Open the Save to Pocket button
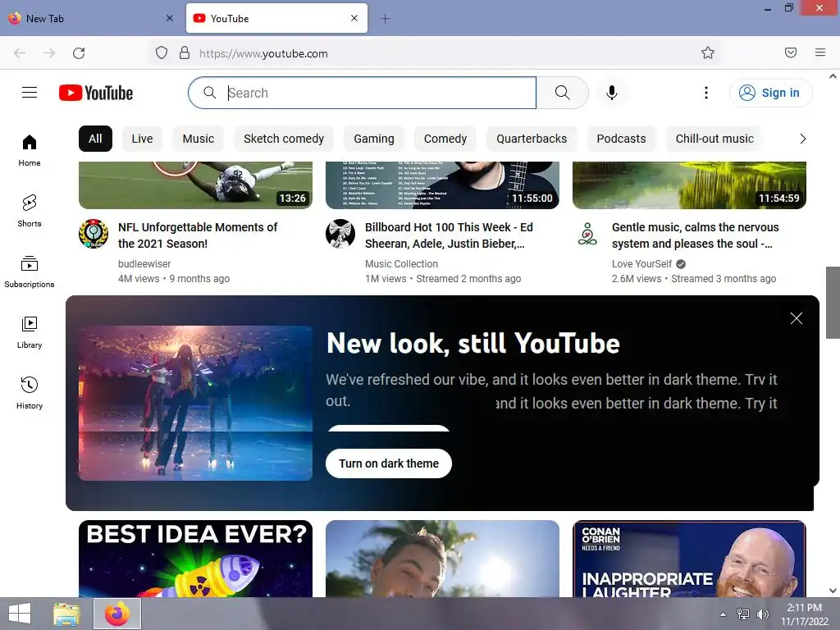Image resolution: width=840 pixels, height=630 pixels. click(791, 52)
